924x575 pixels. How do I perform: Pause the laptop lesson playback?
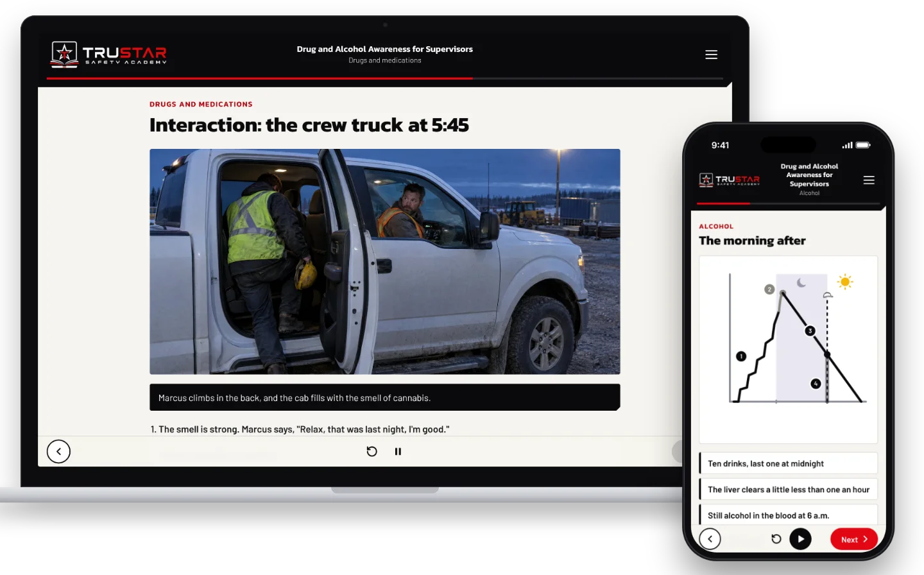click(x=398, y=451)
